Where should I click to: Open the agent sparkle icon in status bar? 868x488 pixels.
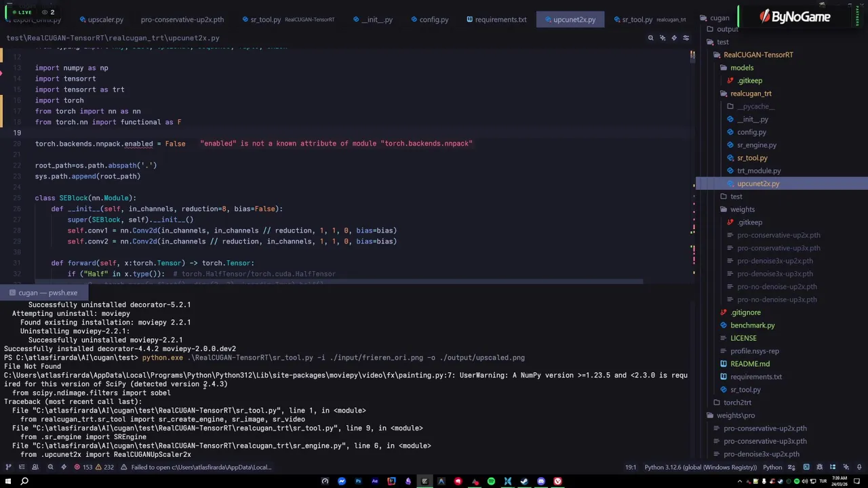coord(846,467)
